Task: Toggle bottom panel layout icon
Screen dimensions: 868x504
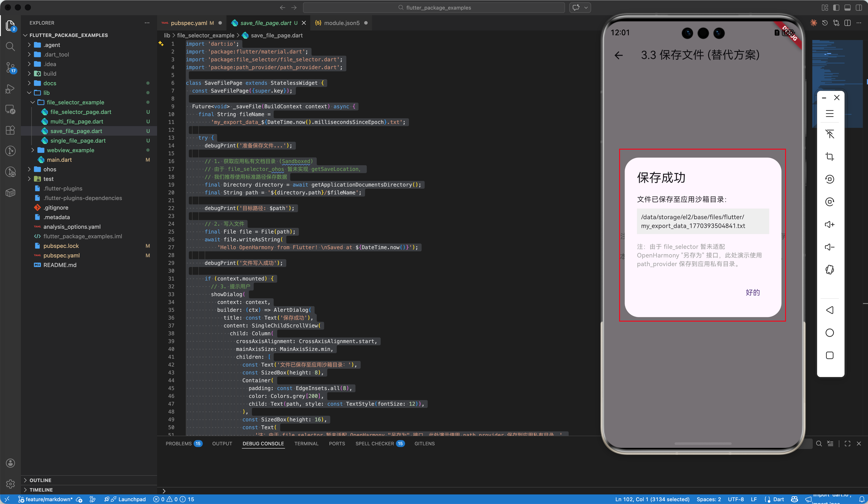Action: pos(848,8)
